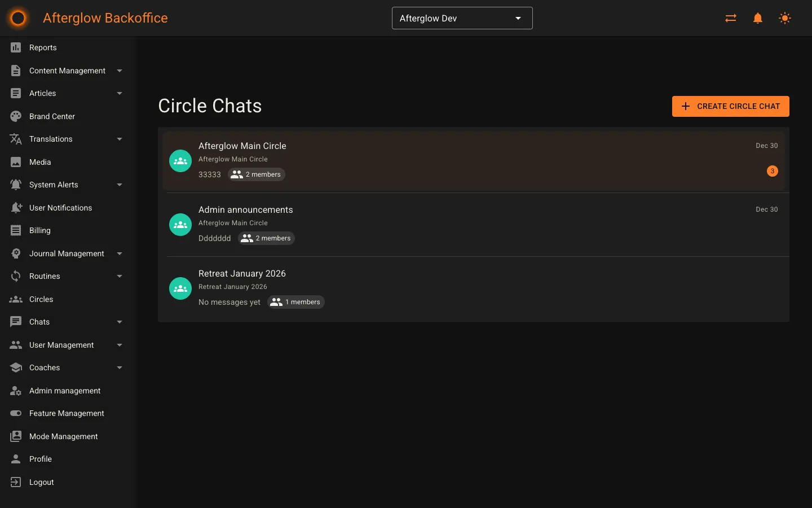Image resolution: width=812 pixels, height=508 pixels.
Task: Select the Journal Management icon
Action: point(16,253)
